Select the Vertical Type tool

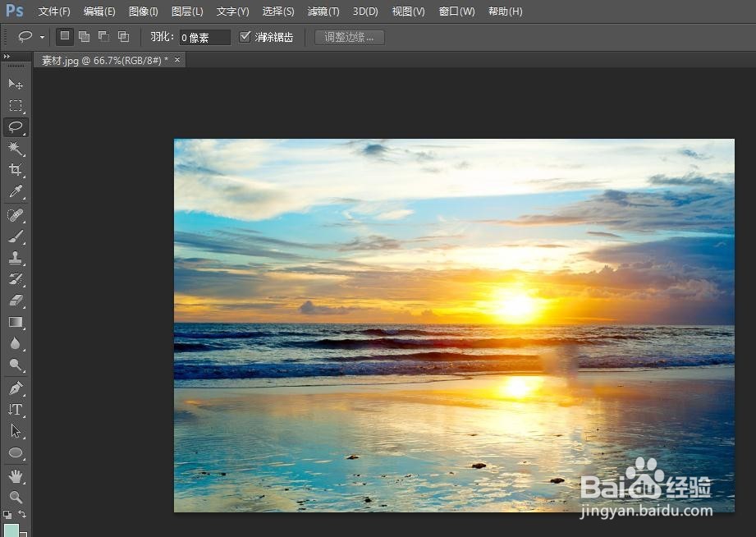click(x=16, y=410)
